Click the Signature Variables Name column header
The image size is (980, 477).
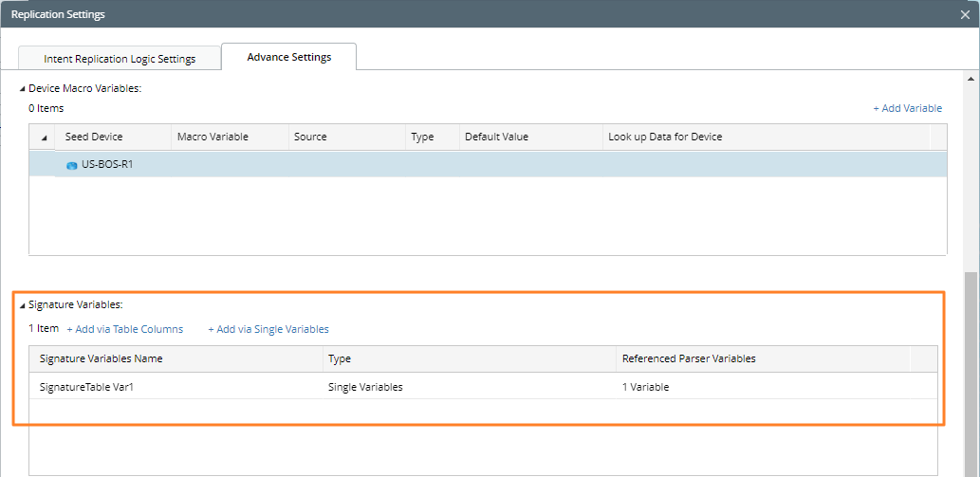pyautogui.click(x=102, y=358)
